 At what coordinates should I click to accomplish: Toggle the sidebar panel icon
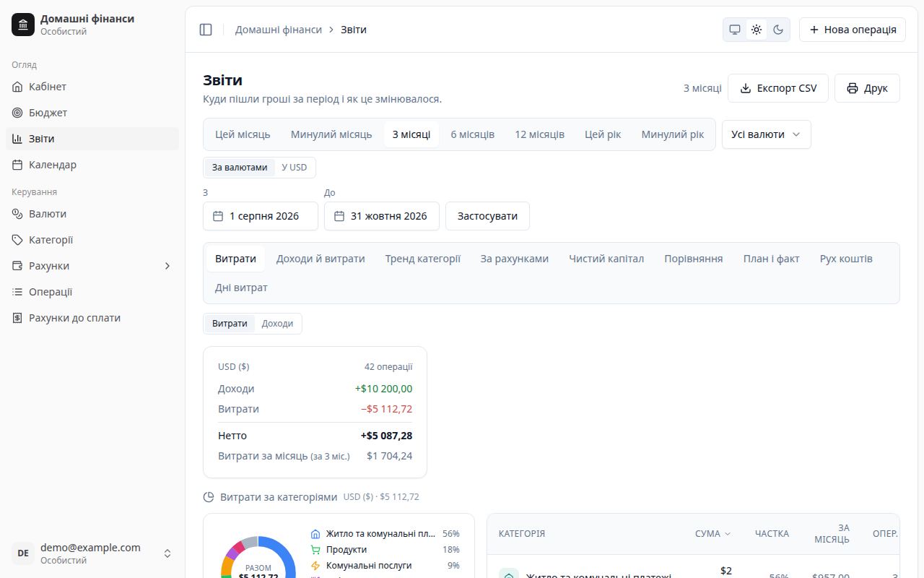tap(206, 30)
